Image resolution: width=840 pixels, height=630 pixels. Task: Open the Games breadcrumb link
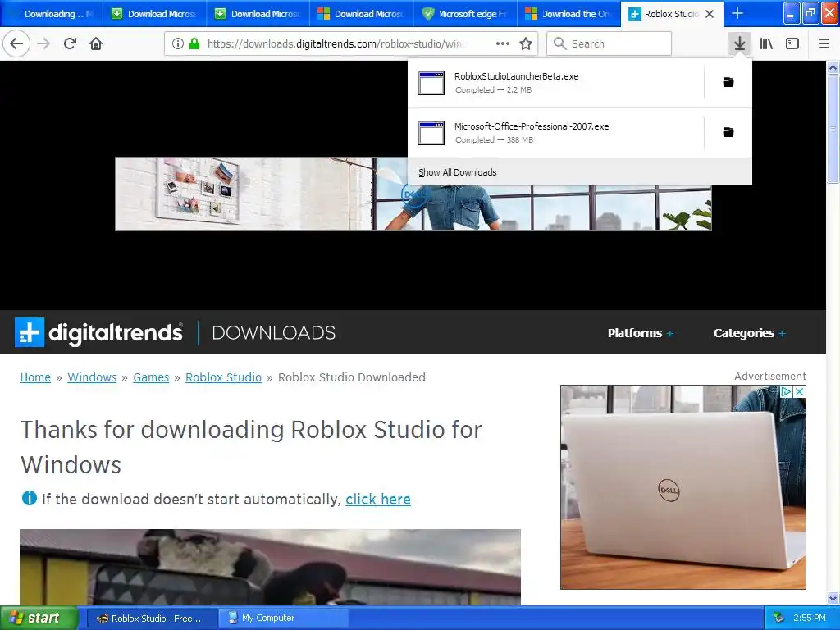(x=151, y=377)
